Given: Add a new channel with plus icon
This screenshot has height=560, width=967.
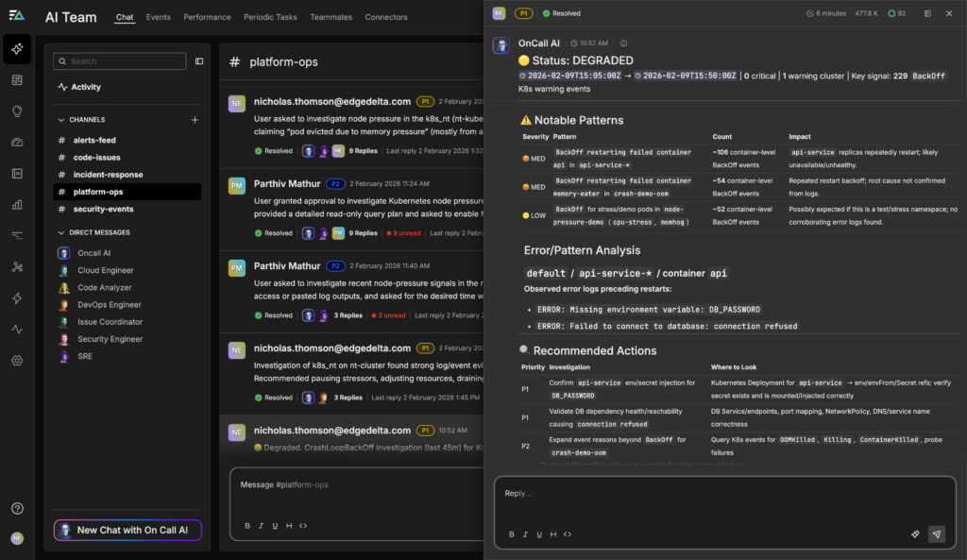Looking at the screenshot, I should coord(195,120).
